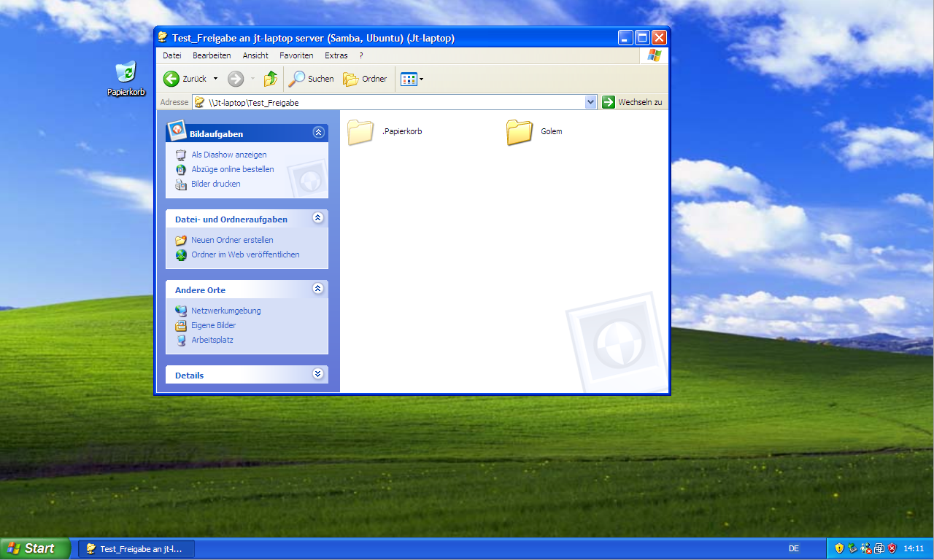Click the printer icon beside Bilder drucken
This screenshot has height=560, width=934.
pos(181,184)
